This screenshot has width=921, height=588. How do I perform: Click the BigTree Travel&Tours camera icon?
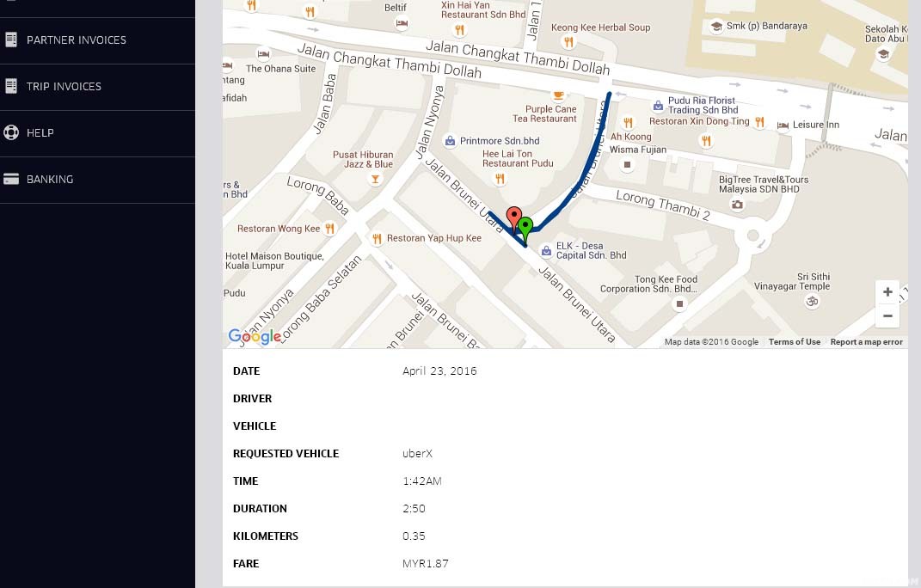click(x=737, y=205)
